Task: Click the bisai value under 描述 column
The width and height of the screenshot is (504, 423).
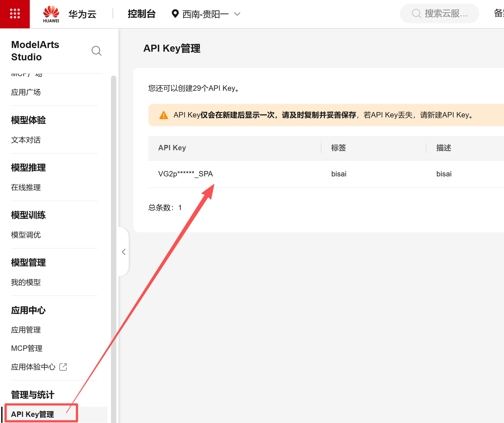Action: [444, 174]
